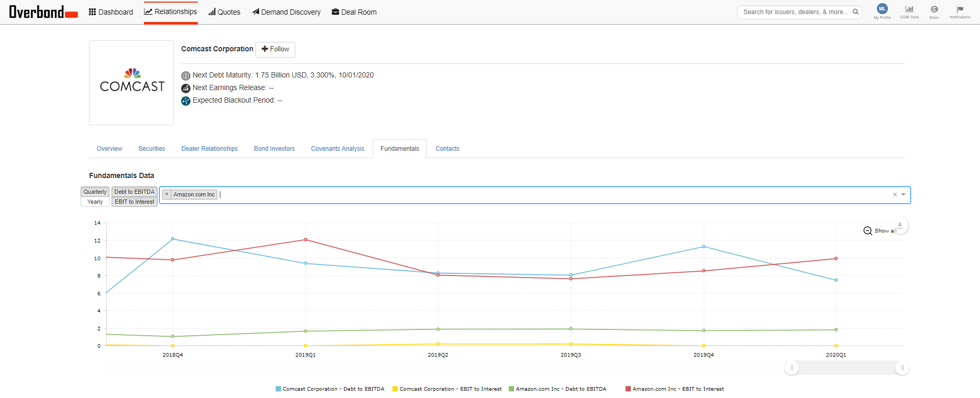Remove the Amazon.com Inc tag
The image size is (980, 398).
(x=167, y=194)
